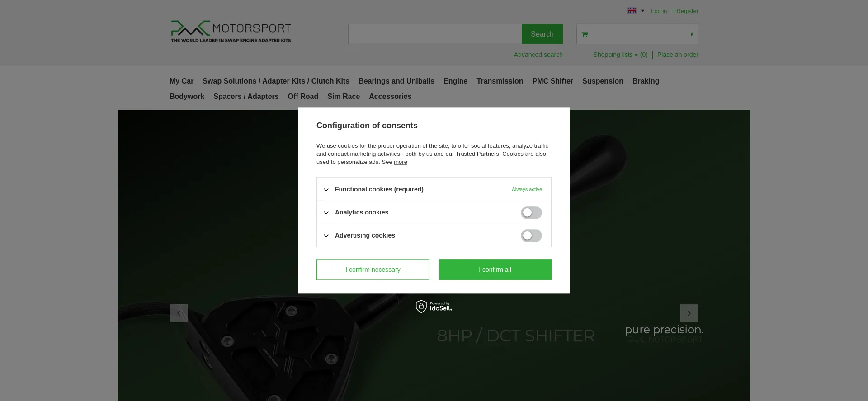The height and width of the screenshot is (401, 868).
Task: Open the PMC Shifter menu
Action: pos(552,81)
